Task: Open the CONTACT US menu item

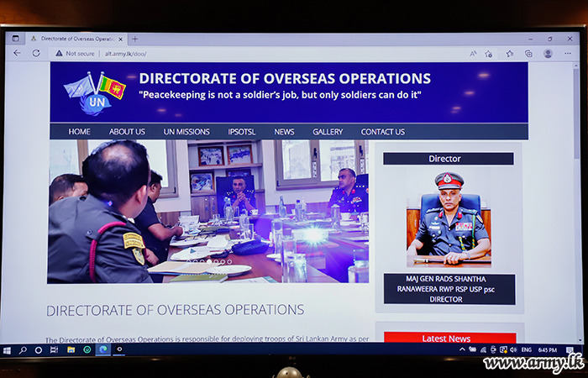Action: coord(382,132)
